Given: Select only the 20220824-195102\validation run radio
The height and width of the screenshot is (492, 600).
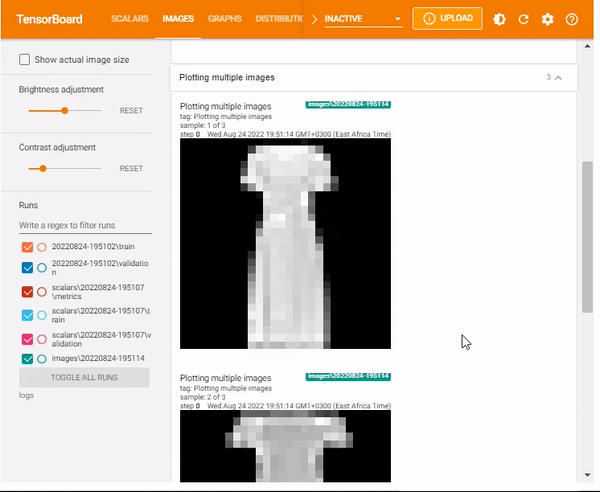Looking at the screenshot, I should coord(42,267).
